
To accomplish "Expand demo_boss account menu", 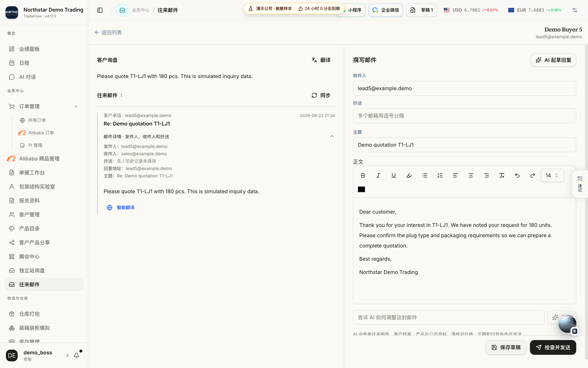I will pyautogui.click(x=68, y=355).
